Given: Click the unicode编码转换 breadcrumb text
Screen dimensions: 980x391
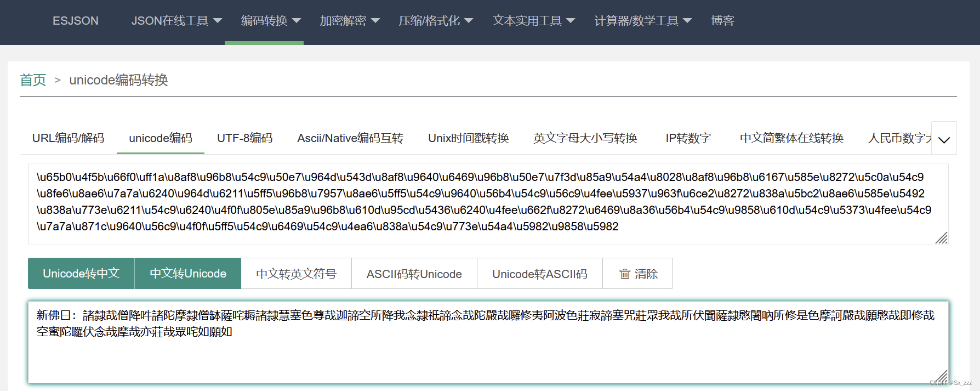Looking at the screenshot, I should click(118, 80).
